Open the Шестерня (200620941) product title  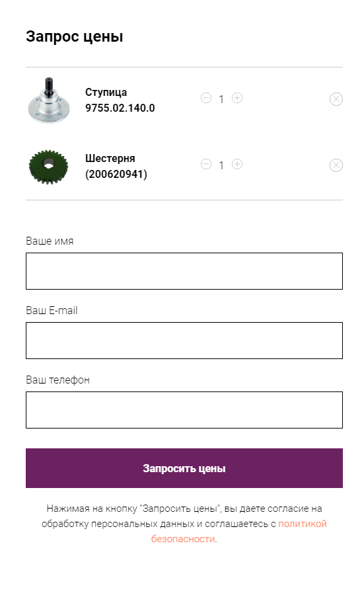click(116, 166)
